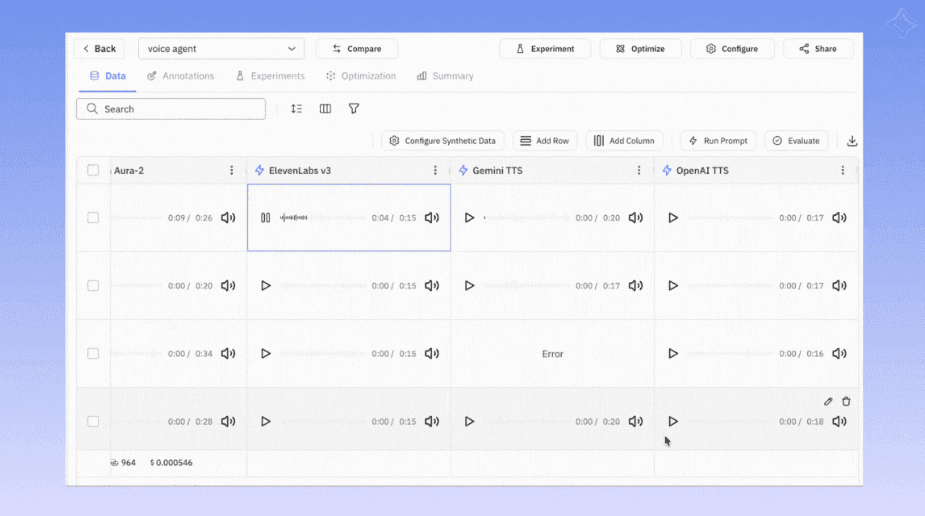Click the Share button
925x516 pixels.
point(818,48)
